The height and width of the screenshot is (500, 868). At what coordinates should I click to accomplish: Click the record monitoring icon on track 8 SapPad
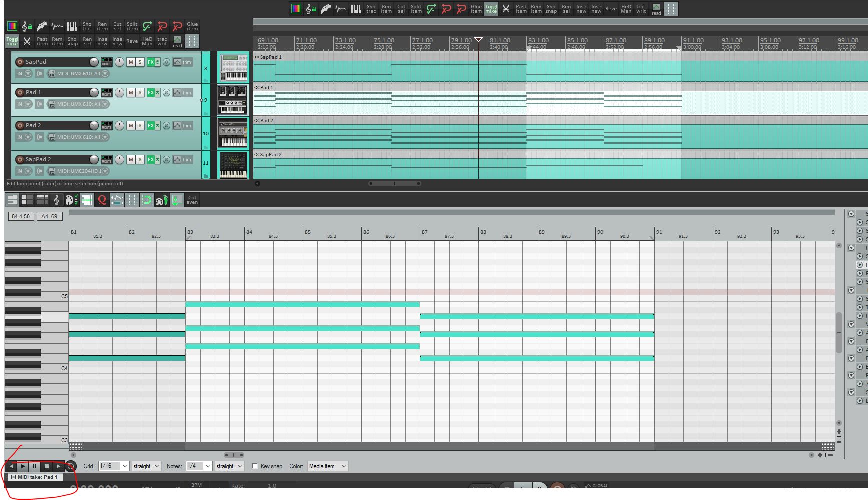(39, 73)
